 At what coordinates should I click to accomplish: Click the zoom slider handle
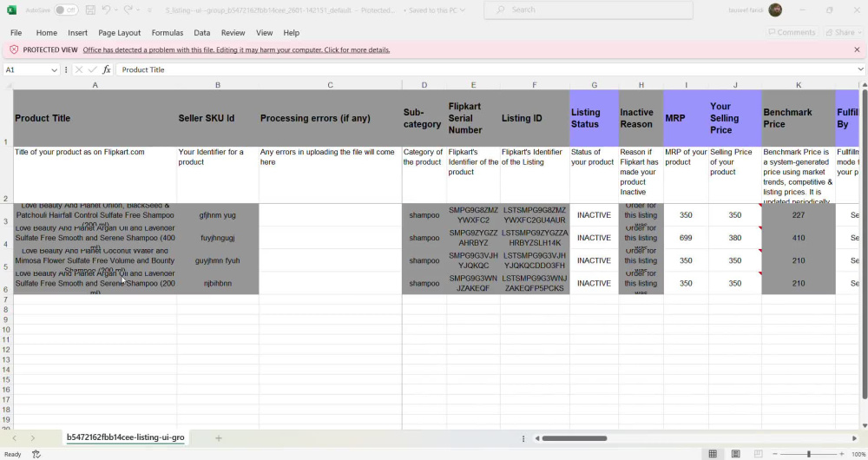809,454
